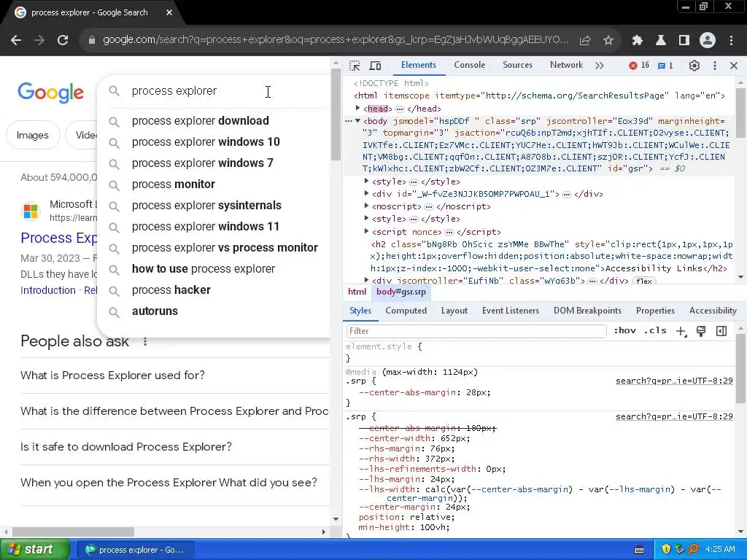Open Chrome three-dot menu
The width and height of the screenshot is (747, 560).
[x=731, y=41]
